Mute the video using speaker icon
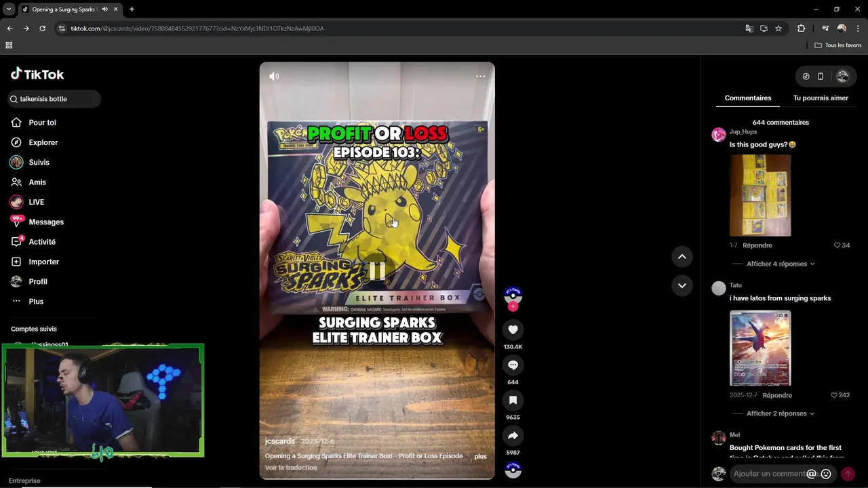 274,77
